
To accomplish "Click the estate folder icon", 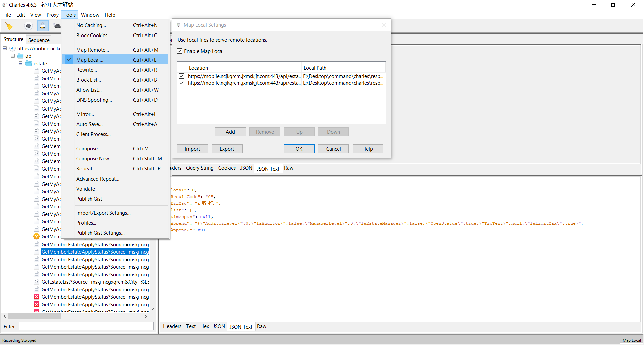I will click(29, 64).
